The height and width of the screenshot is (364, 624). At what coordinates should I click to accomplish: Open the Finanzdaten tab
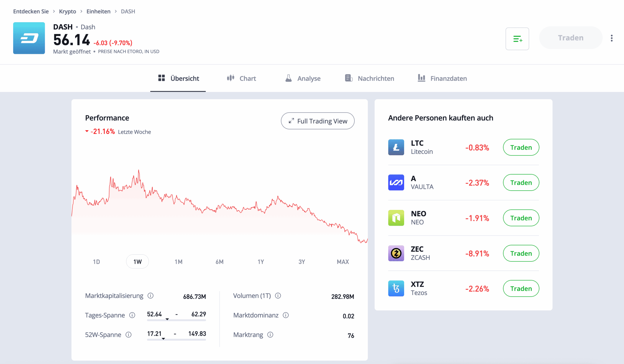[442, 79]
